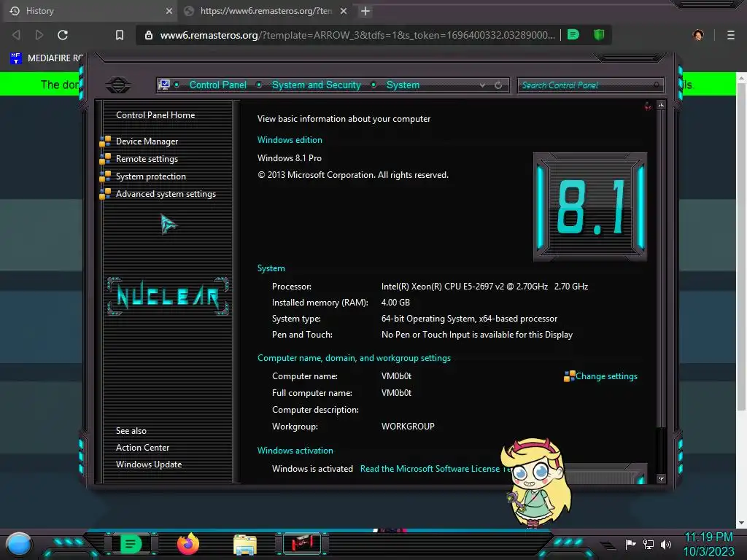
Task: Open Control Panel breadcrumb
Action: click(x=217, y=85)
